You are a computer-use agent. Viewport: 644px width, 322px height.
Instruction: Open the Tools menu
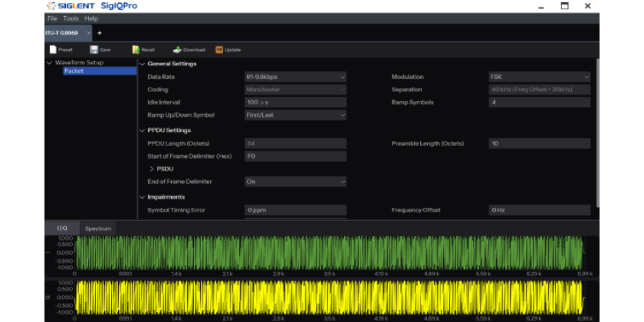click(71, 18)
